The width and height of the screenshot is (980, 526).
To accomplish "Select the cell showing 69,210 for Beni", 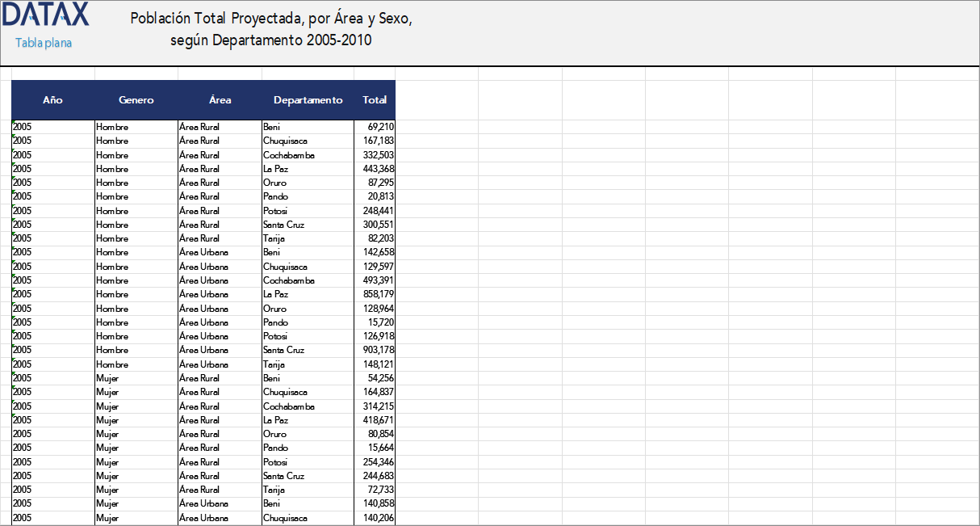I will pyautogui.click(x=372, y=127).
